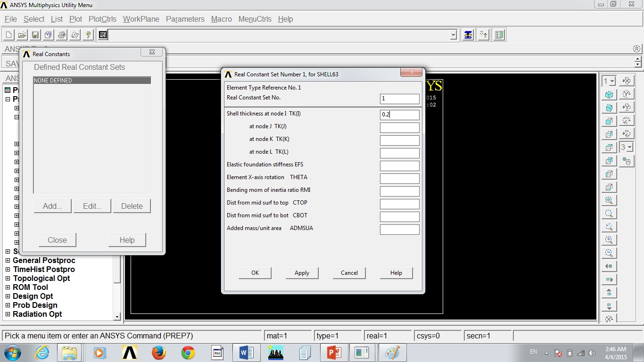Open the Parameters menu
Screen dimensions: 644x362
(x=185, y=19)
